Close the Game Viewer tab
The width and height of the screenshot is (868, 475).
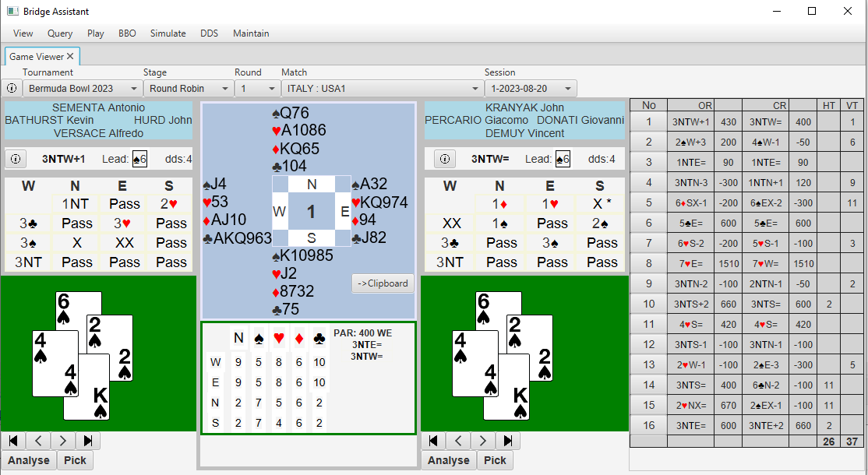pos(70,57)
